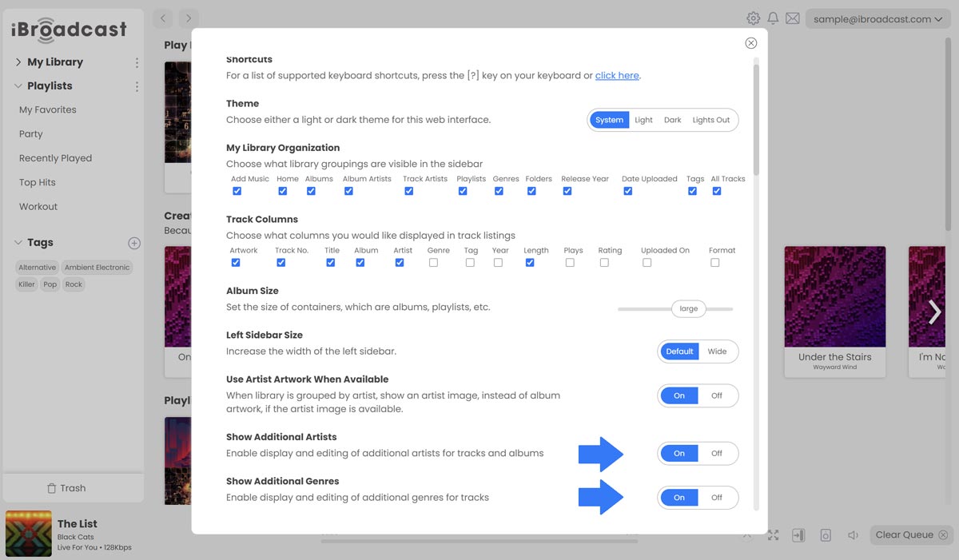This screenshot has height=560, width=959.
Task: Add a new tag with plus icon
Action: point(134,243)
